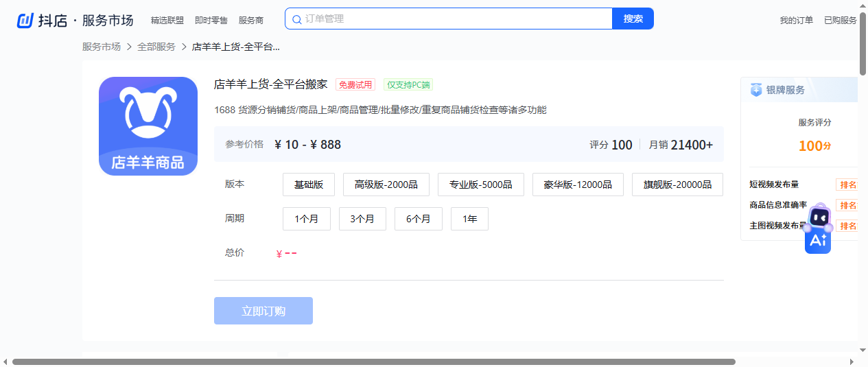
Task: Click the 银牌服务 medal icon
Action: point(756,90)
